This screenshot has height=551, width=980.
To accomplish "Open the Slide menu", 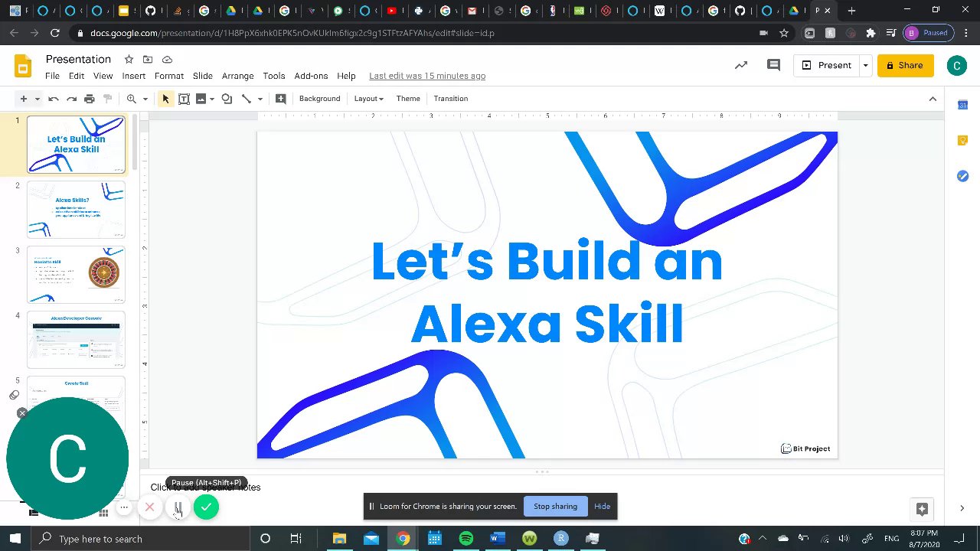I will (x=203, y=76).
